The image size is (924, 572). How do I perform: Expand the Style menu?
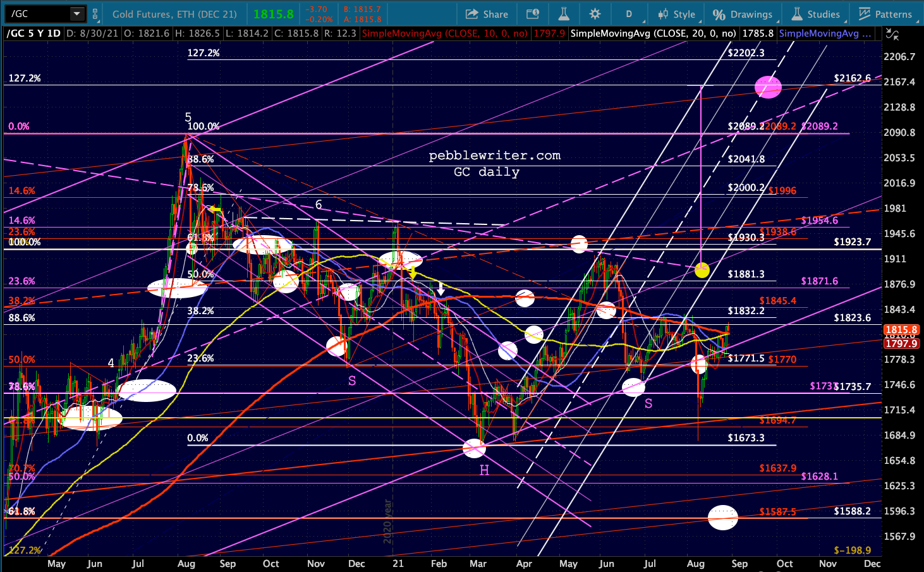tap(676, 14)
